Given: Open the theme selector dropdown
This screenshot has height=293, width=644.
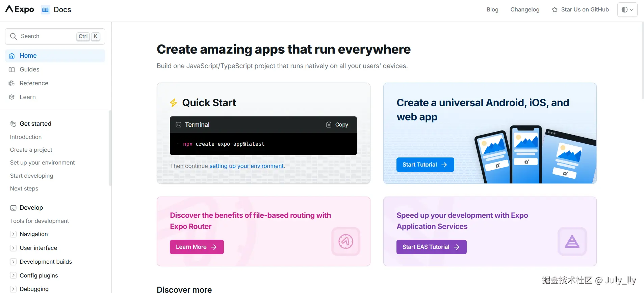Looking at the screenshot, I should pos(627,10).
